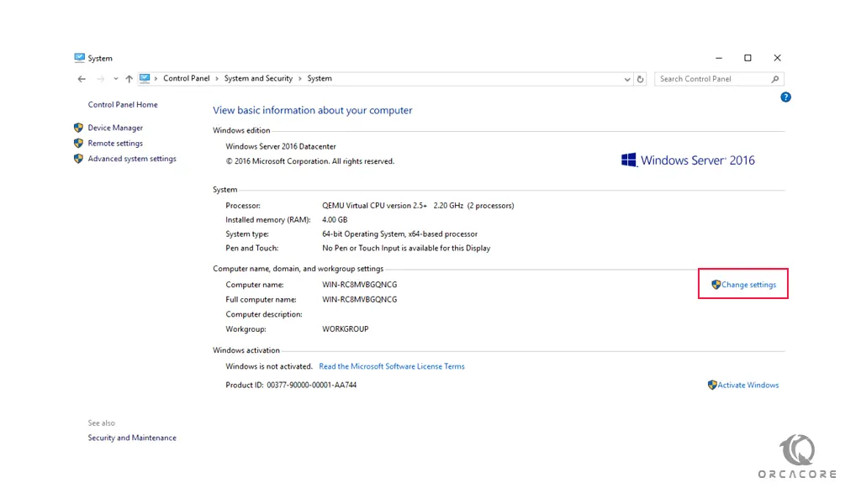Click the computer icon in address bar
Viewport: 861px width, 504px height.
click(145, 78)
